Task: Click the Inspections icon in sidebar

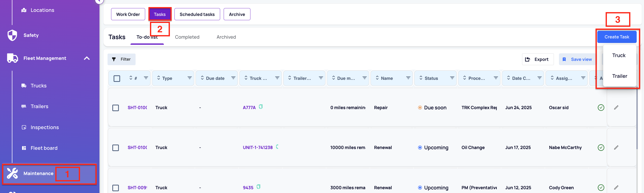Action: pyautogui.click(x=24, y=127)
